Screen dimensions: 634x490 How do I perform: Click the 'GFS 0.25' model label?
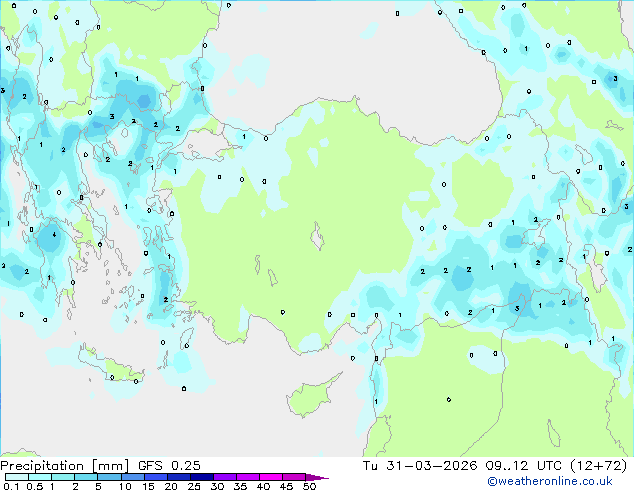[169, 466]
